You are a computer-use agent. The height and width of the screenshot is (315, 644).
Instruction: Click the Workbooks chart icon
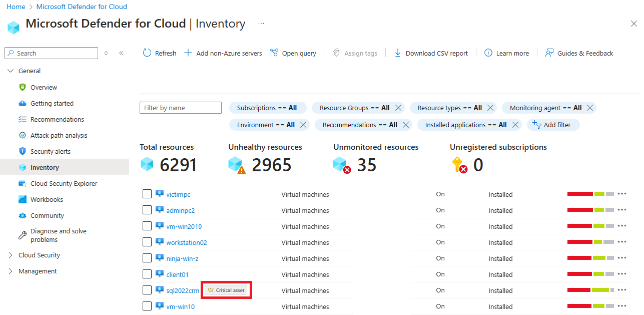pyautogui.click(x=23, y=199)
